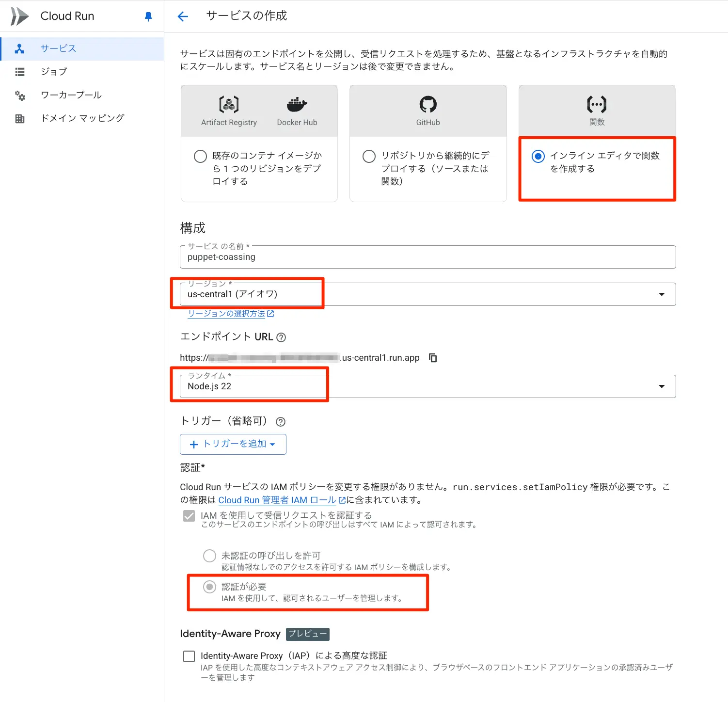
Task: Click the endpoint URL text ending us-central1.run.app
Action: coord(300,358)
